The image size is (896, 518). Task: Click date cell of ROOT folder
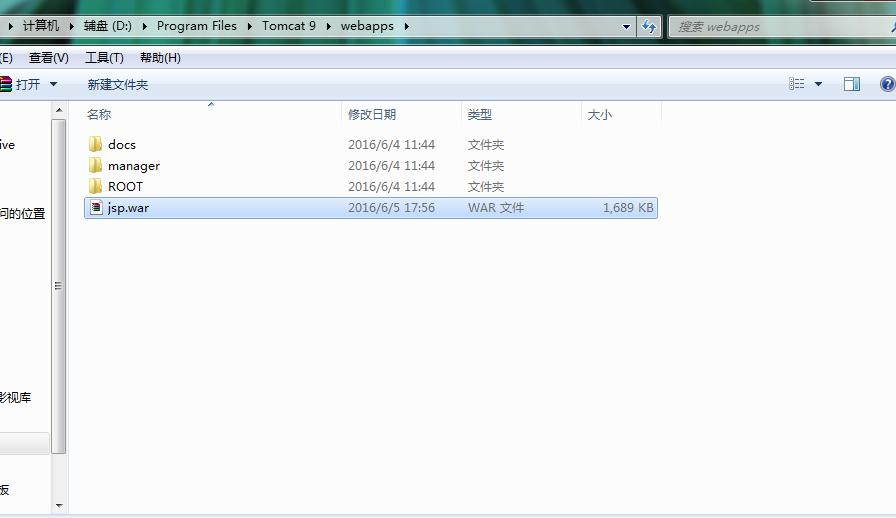pos(391,187)
